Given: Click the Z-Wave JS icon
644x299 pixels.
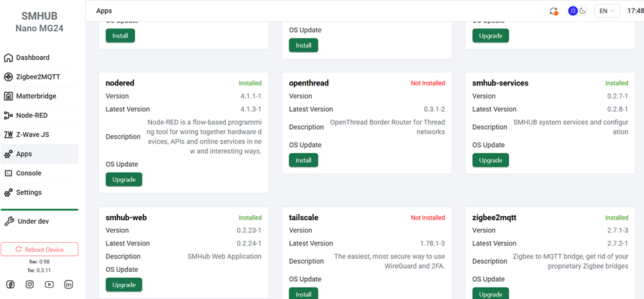Looking at the screenshot, I should (x=8, y=134).
